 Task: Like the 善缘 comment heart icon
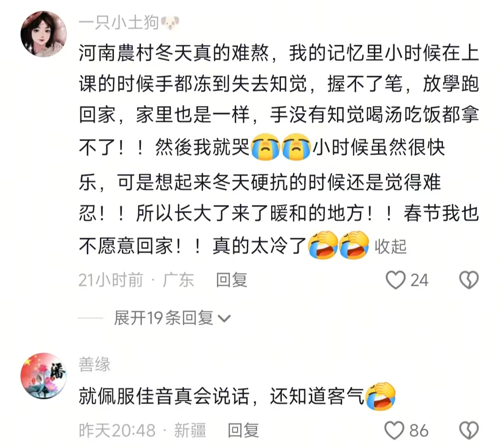tap(394, 431)
